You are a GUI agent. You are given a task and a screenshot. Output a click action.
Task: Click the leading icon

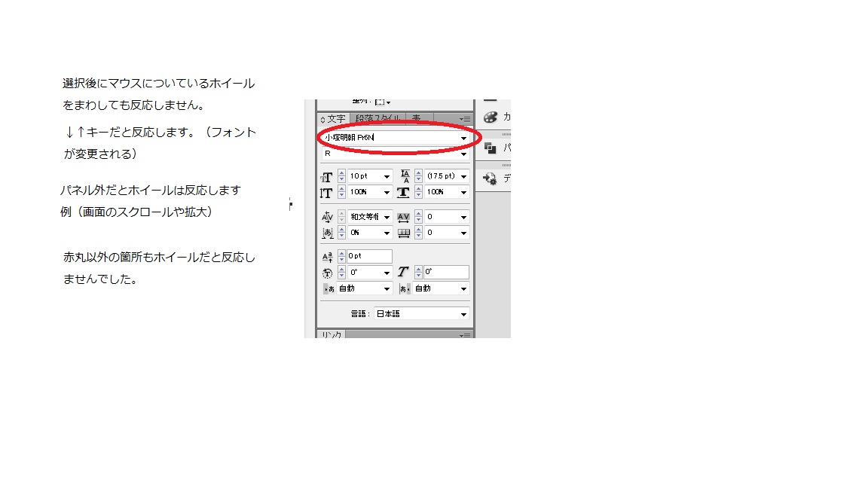405,176
